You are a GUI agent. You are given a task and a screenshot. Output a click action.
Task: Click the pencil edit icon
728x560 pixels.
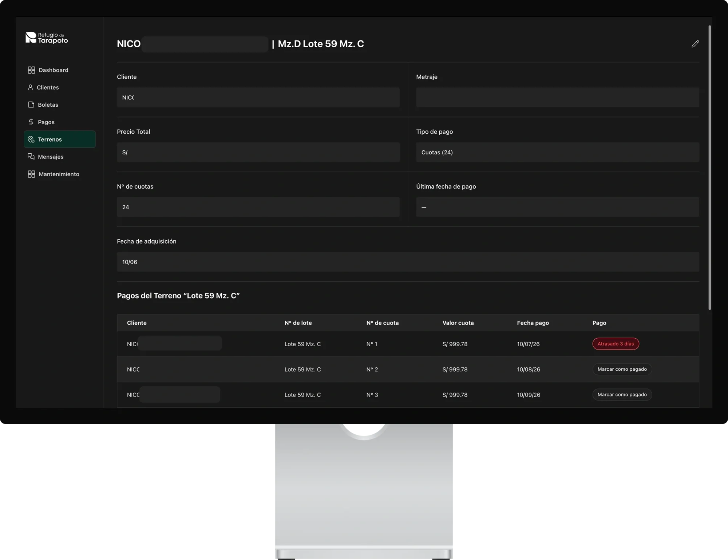(x=695, y=44)
